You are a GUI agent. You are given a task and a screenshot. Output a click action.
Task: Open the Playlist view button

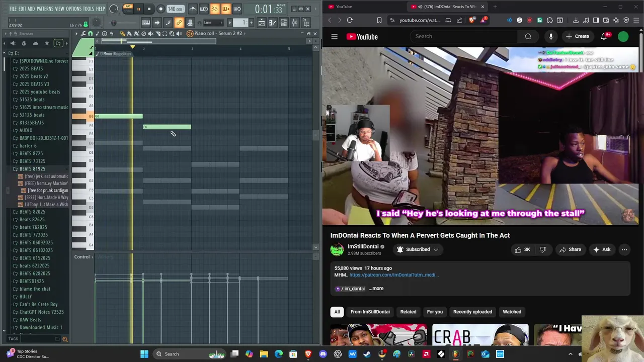[x=262, y=23]
